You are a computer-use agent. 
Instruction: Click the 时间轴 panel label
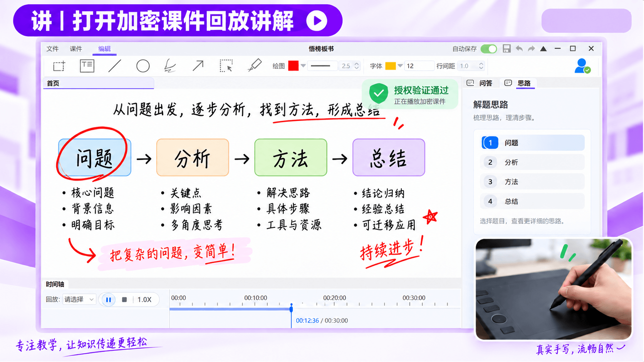(55, 284)
